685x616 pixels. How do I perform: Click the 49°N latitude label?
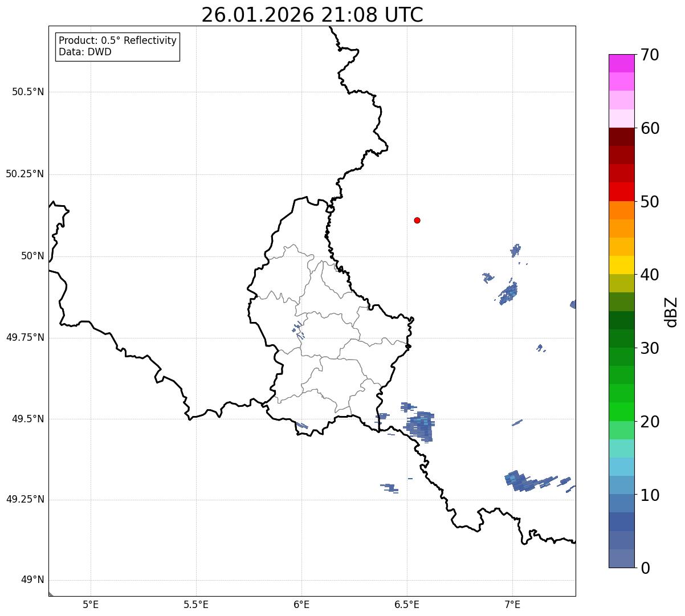click(32, 580)
